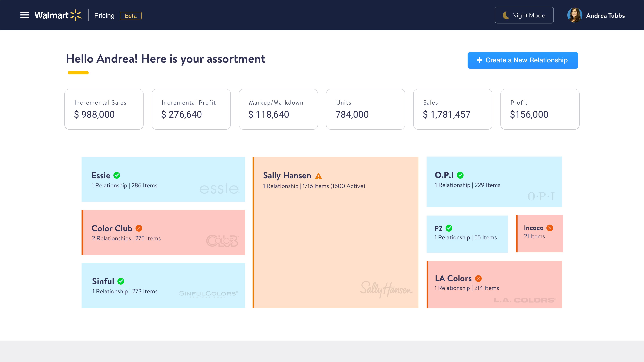Open the Sally Hansen brand tile
This screenshot has width=644, height=362.
335,232
